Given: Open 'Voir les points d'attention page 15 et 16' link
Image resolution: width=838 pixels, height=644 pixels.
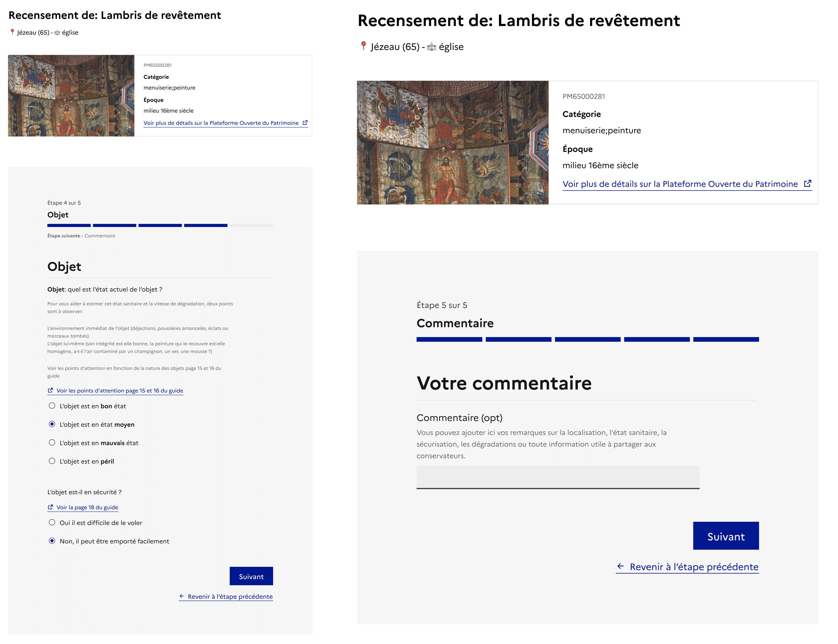Looking at the screenshot, I should coord(115,391).
